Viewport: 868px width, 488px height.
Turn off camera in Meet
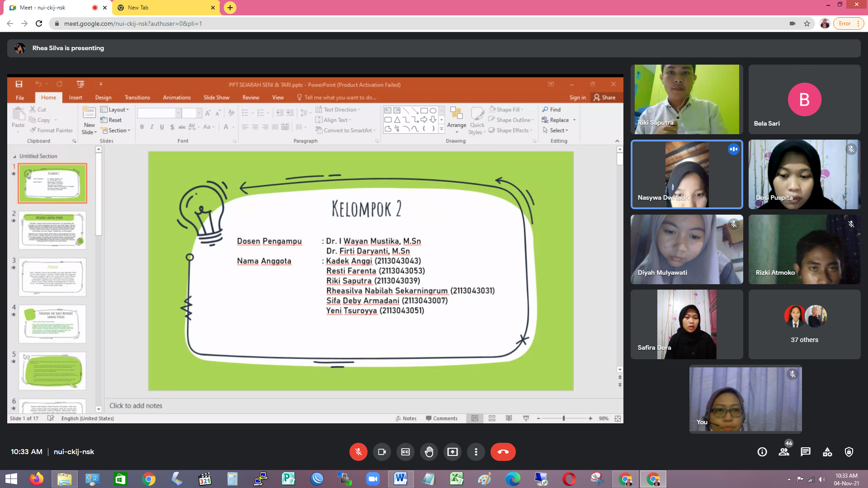(382, 452)
